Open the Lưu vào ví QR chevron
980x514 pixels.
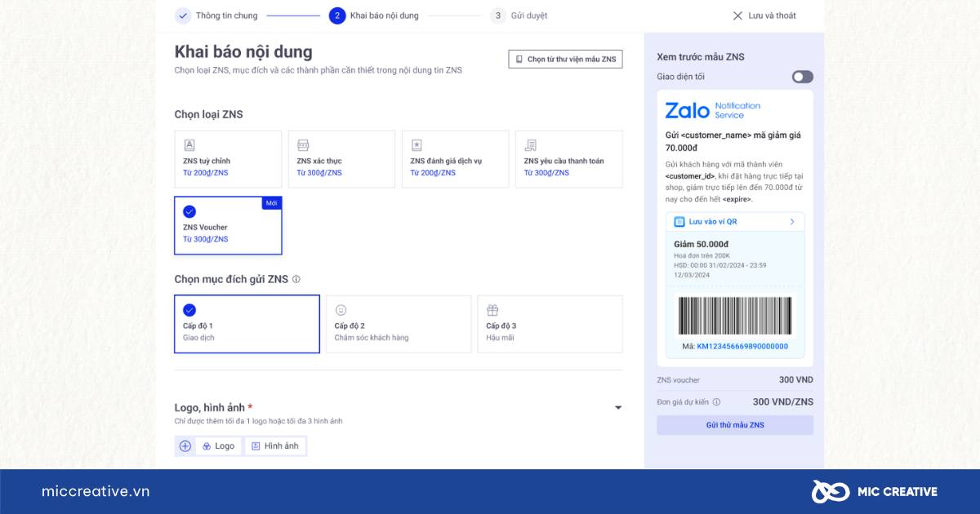click(792, 221)
